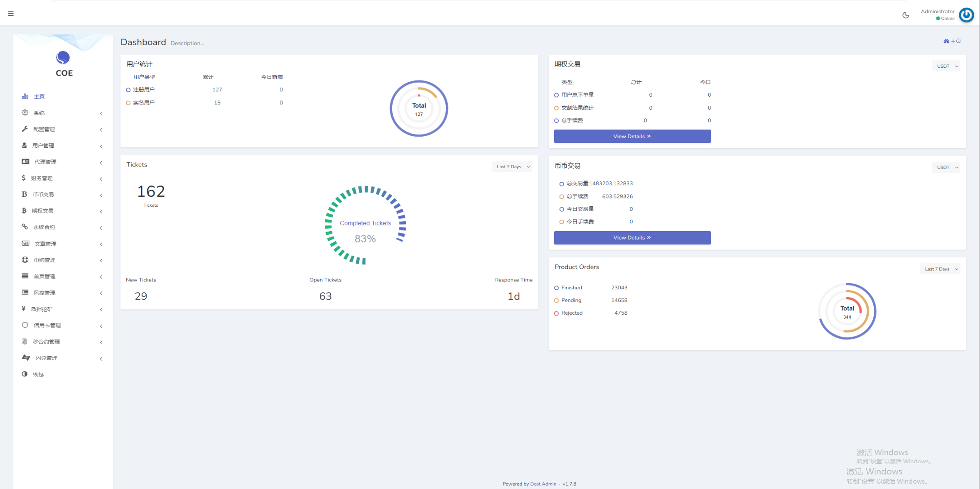Viewport: 980px width, 489px height.
Task: Click the bar chart icon for 主页
Action: 25,96
